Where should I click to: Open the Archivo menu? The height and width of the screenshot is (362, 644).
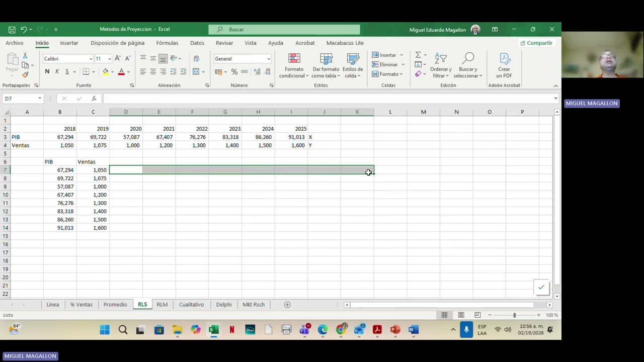(x=15, y=43)
